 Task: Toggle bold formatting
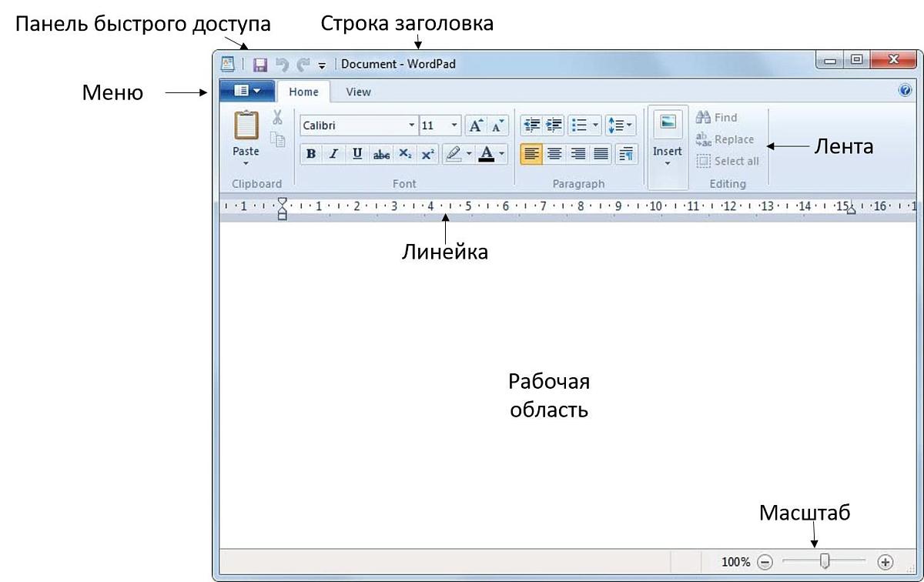tap(311, 154)
